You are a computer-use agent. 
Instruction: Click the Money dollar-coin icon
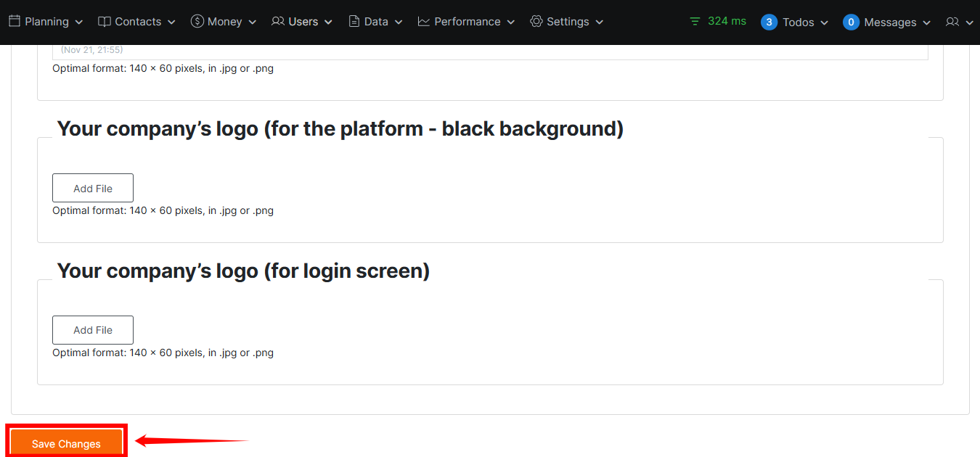point(197,22)
